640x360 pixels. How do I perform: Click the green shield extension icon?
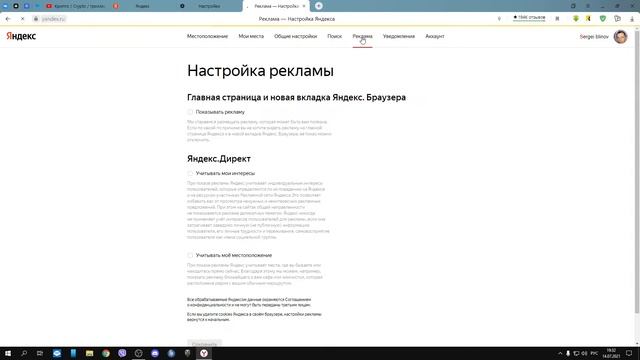pyautogui.click(x=603, y=19)
